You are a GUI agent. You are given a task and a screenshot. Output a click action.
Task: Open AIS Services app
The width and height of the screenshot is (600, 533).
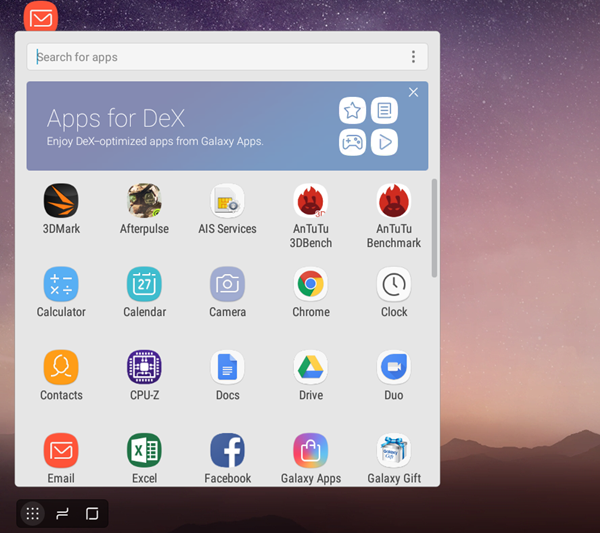227,200
